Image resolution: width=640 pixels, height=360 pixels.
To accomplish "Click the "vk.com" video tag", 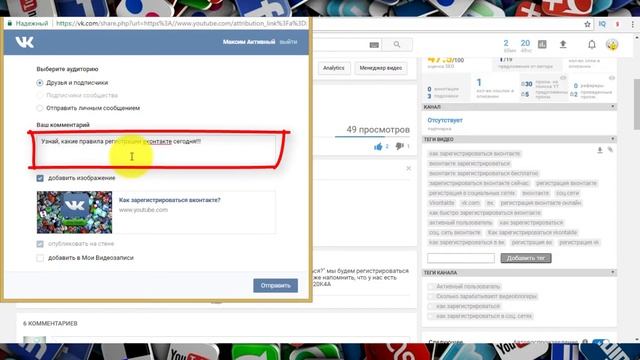I will 470,203.
